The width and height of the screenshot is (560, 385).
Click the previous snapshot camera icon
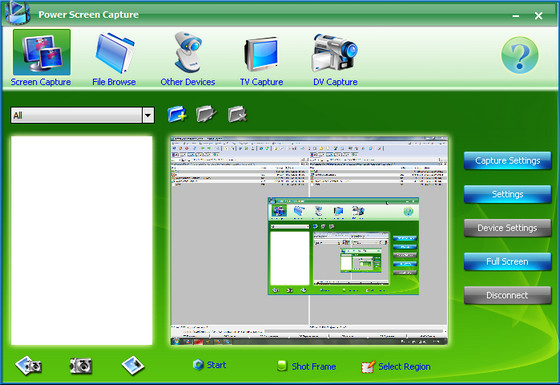(x=29, y=366)
